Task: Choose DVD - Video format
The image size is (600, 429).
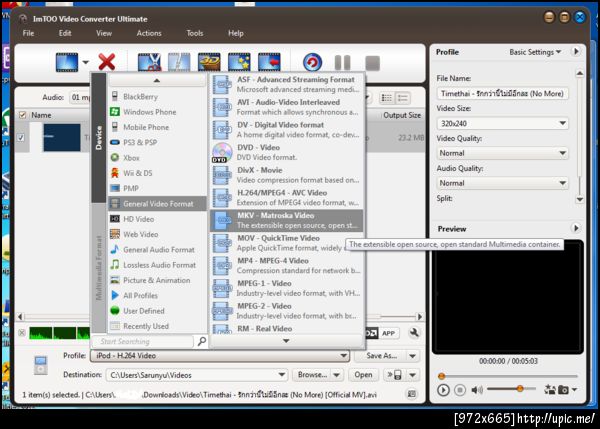Action: coord(287,152)
